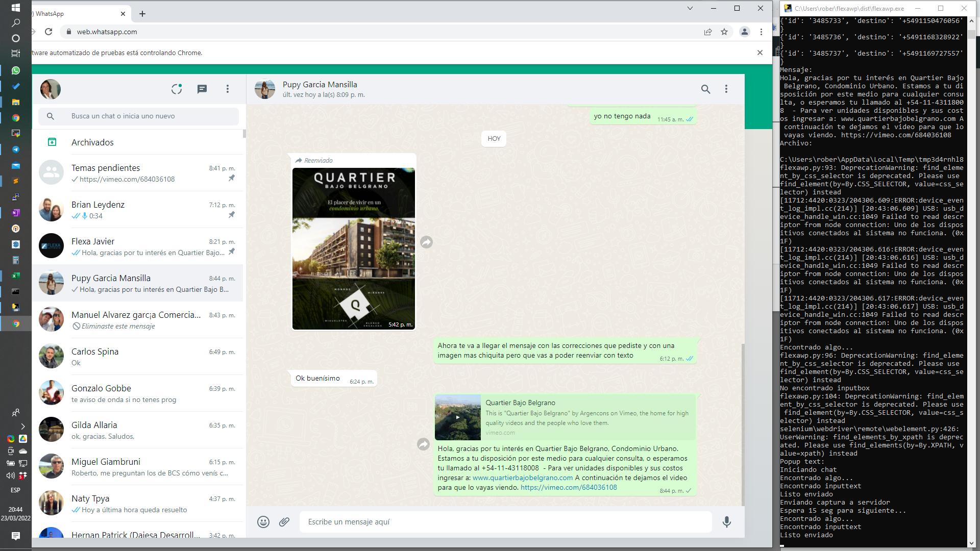Open Chrome three-dot menu
Image resolution: width=980 pixels, height=551 pixels.
pos(761,32)
